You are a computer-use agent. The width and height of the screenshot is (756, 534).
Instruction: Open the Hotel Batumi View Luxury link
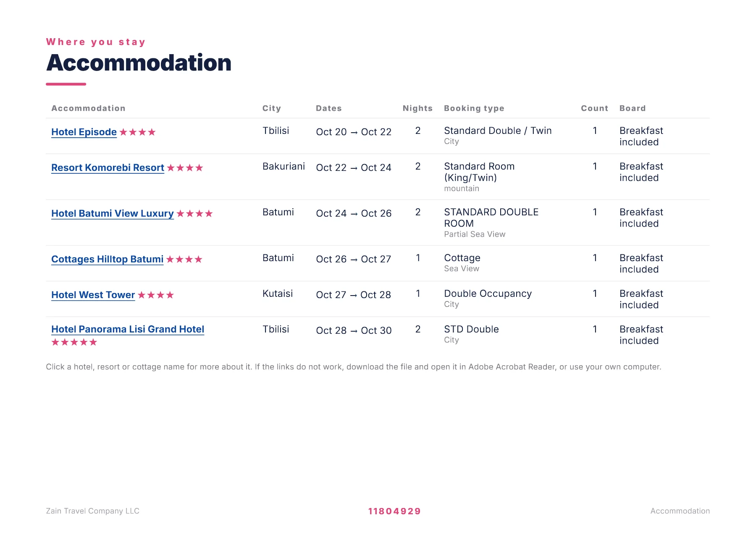click(113, 213)
